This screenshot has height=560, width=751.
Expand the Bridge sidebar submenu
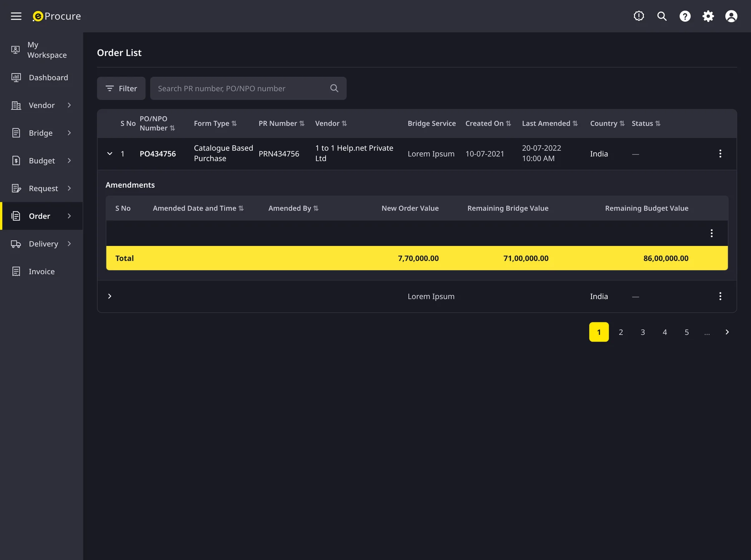coord(69,133)
